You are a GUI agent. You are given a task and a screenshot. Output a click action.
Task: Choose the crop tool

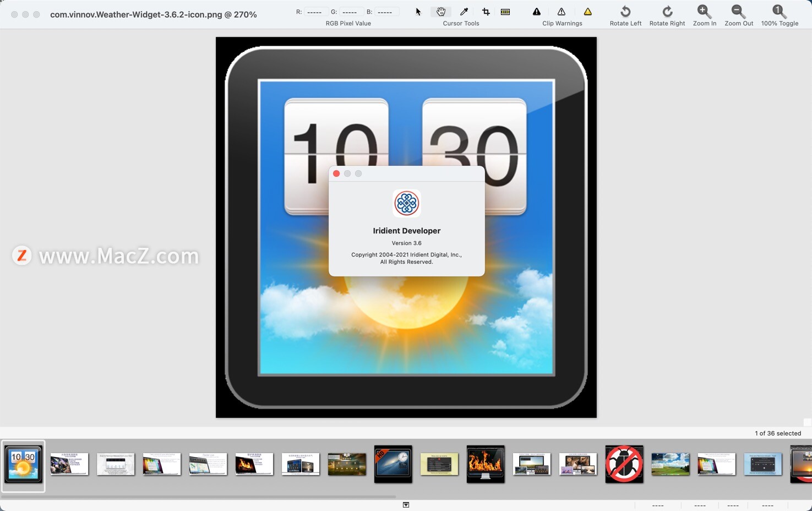486,12
